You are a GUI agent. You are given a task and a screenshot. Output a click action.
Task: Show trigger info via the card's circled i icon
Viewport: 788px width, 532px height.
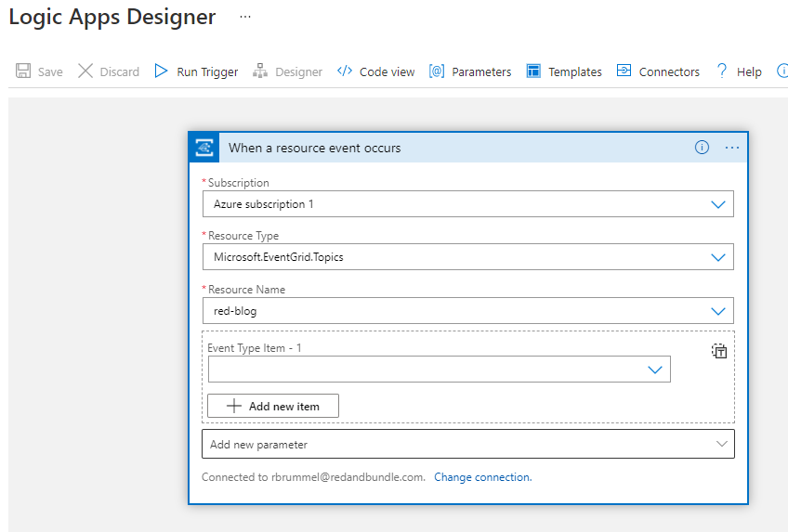(703, 147)
